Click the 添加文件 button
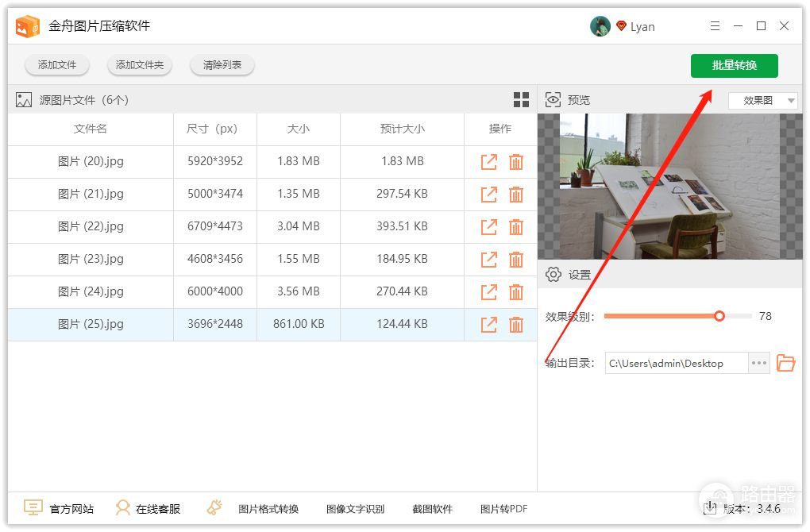The image size is (810, 532). point(57,65)
